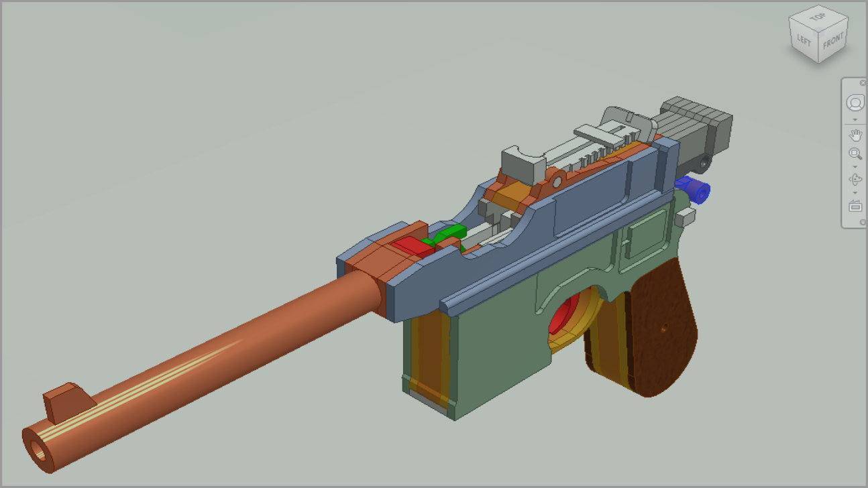
Task: Open the navigation bar customize menu
Action: [x=863, y=222]
